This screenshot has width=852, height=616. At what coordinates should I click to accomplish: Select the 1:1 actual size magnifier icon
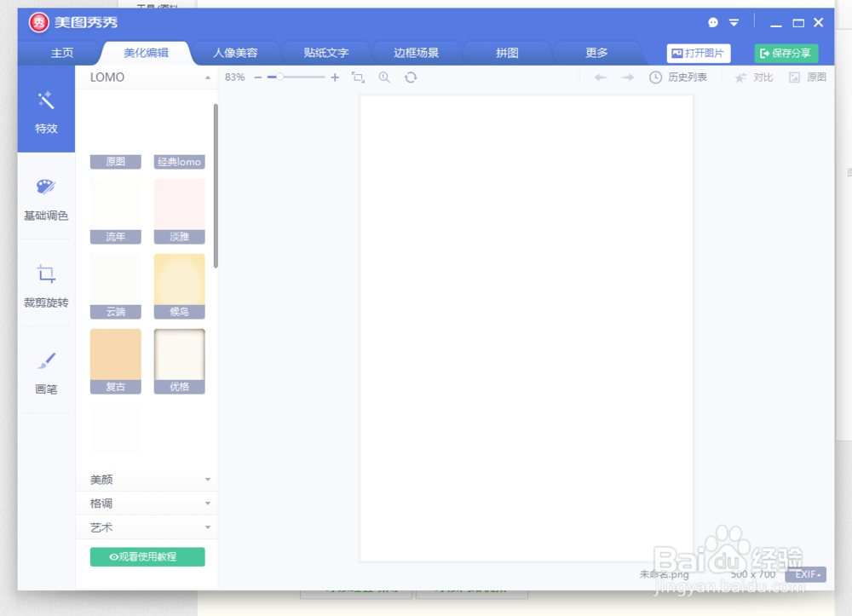coord(383,77)
